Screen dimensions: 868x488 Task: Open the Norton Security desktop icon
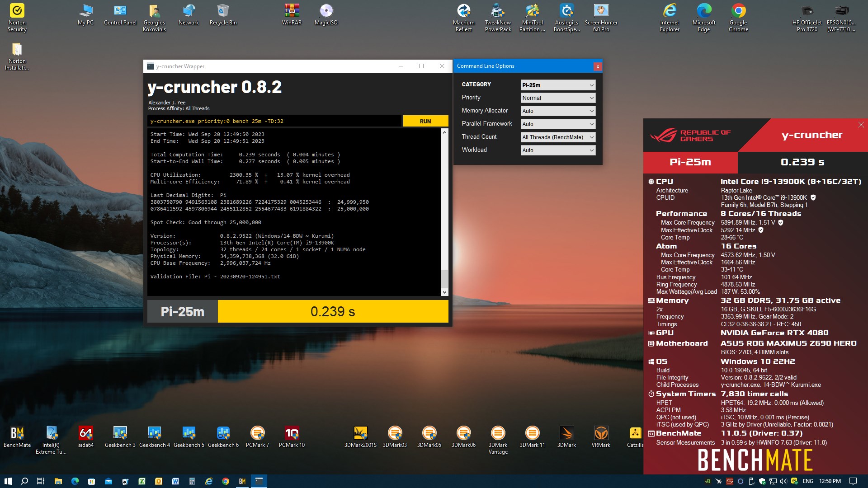[17, 18]
